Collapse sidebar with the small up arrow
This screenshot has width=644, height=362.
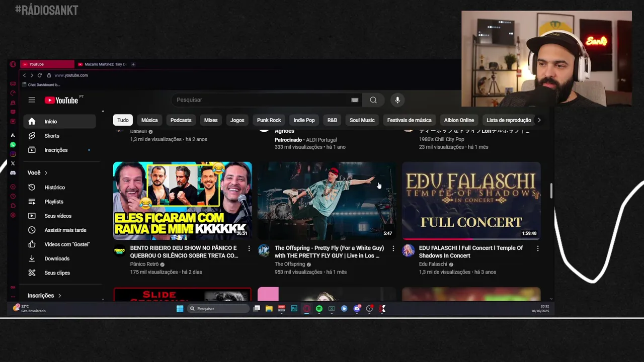coord(103,111)
